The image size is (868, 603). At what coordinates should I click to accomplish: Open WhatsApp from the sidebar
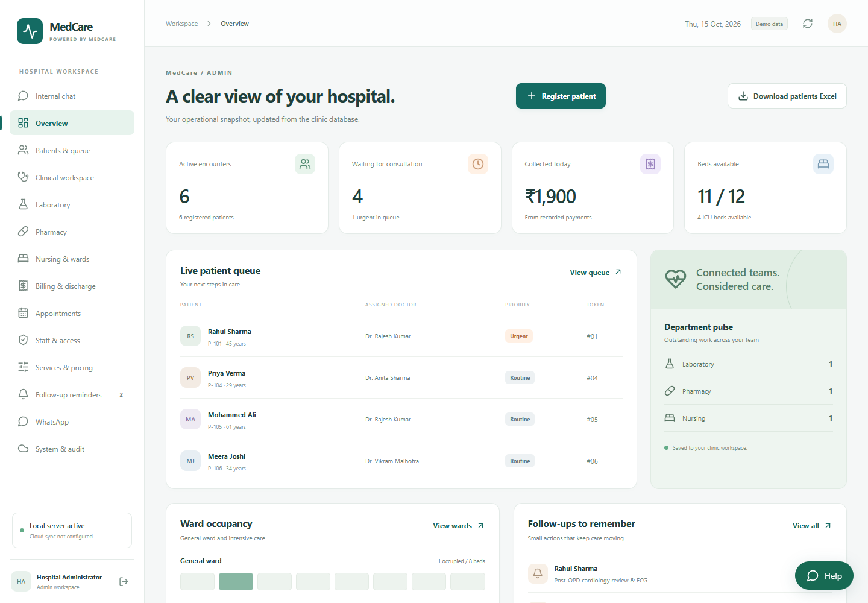tap(72, 421)
